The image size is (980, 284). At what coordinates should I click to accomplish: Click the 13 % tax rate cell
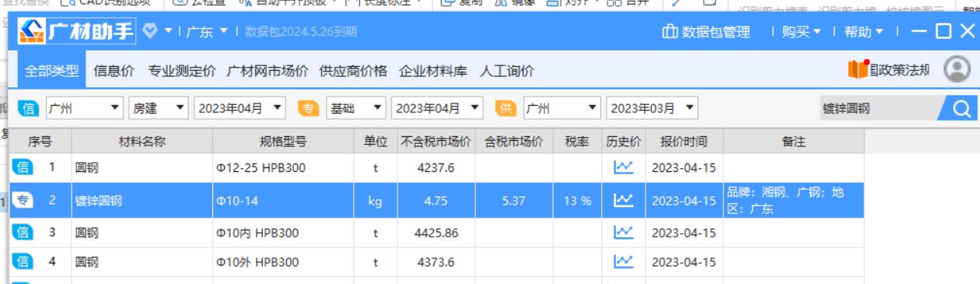577,201
